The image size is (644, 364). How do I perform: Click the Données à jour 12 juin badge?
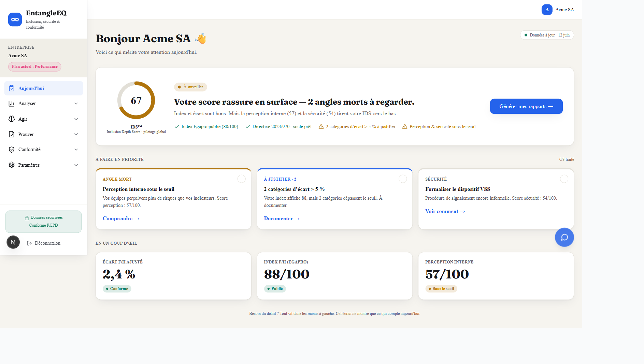(547, 35)
